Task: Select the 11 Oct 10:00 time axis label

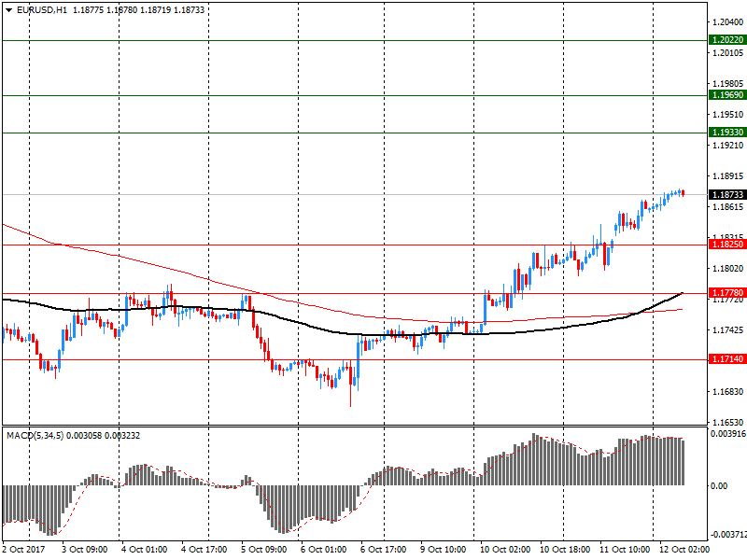Action: pyautogui.click(x=625, y=550)
